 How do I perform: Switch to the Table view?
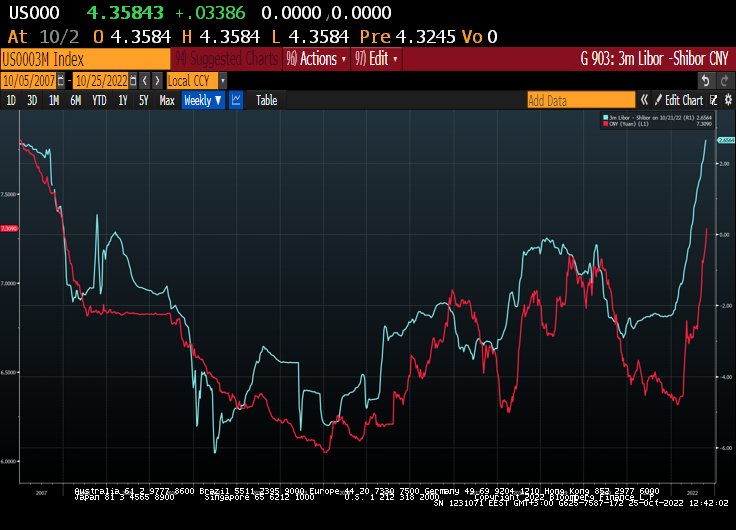click(x=266, y=100)
